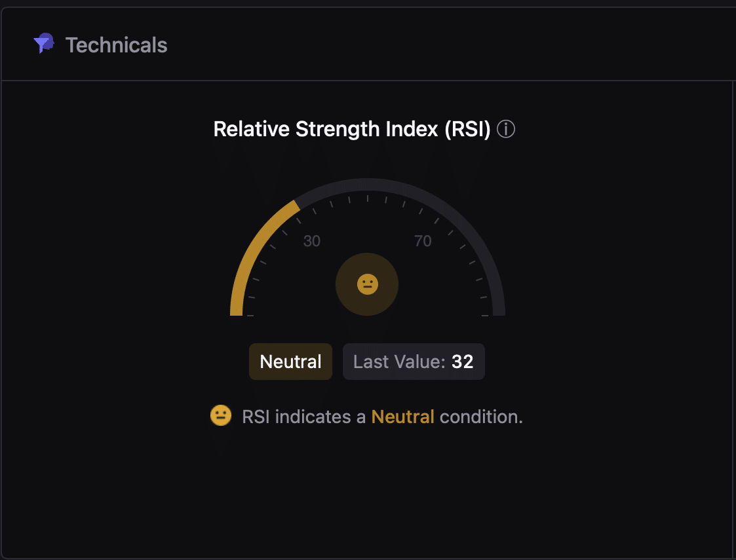Viewport: 736px width, 560px height.
Task: Click the neutral emoji beside RSI condition text
Action: (x=221, y=415)
